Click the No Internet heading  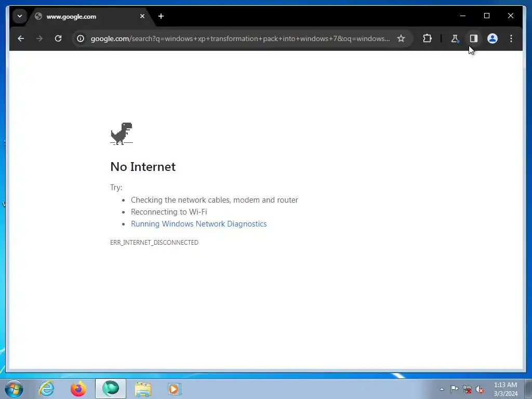click(x=143, y=167)
